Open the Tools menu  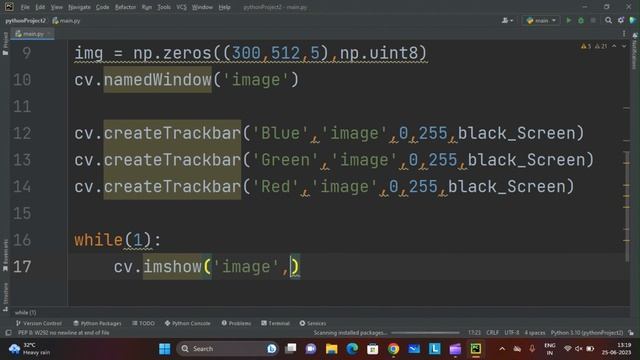(x=164, y=7)
